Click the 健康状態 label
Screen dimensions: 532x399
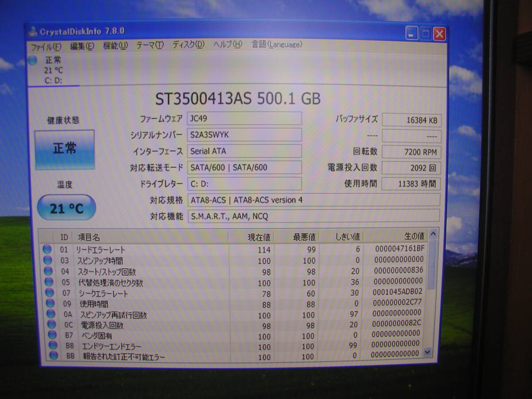(63, 121)
